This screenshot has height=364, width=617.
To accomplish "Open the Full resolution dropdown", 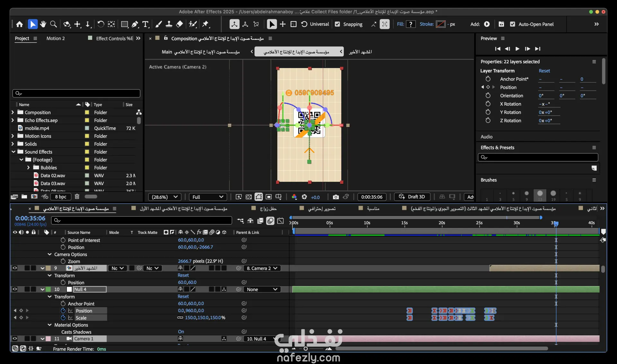I will 208,197.
